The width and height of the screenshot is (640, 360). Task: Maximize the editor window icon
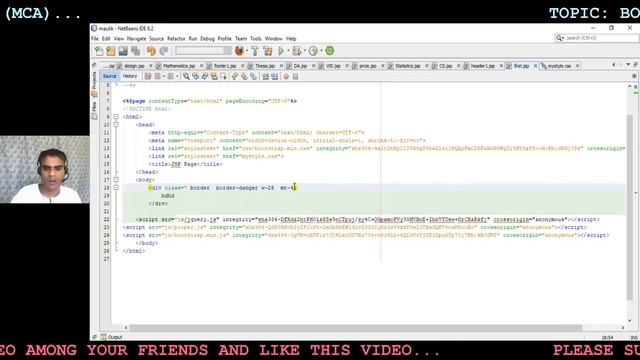coord(635,65)
